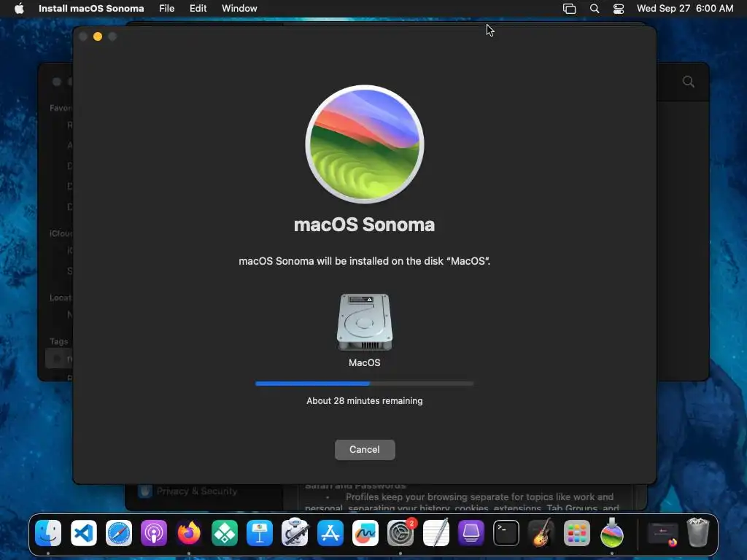Click "About 28 minutes remaining" status text
This screenshot has height=560, width=747.
[365, 400]
